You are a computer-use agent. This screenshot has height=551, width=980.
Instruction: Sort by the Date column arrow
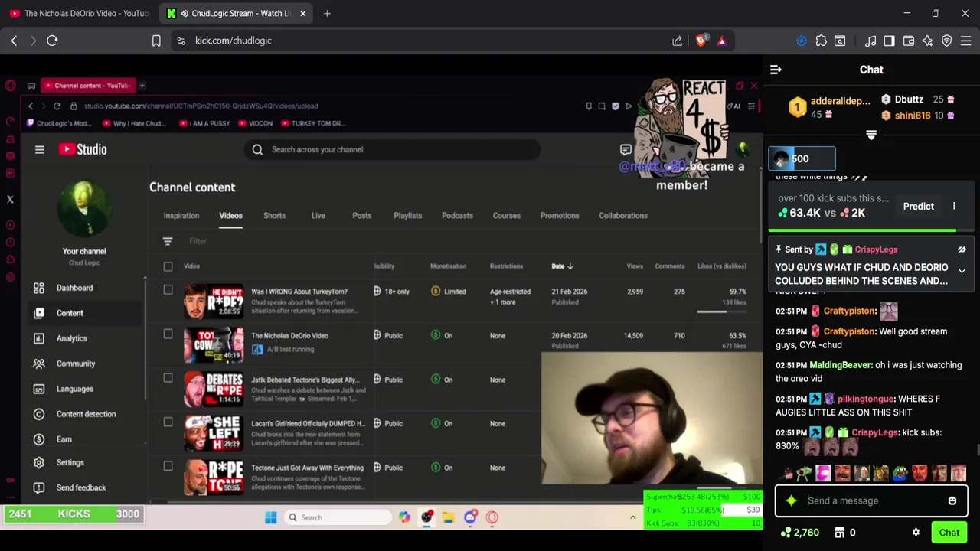570,266
